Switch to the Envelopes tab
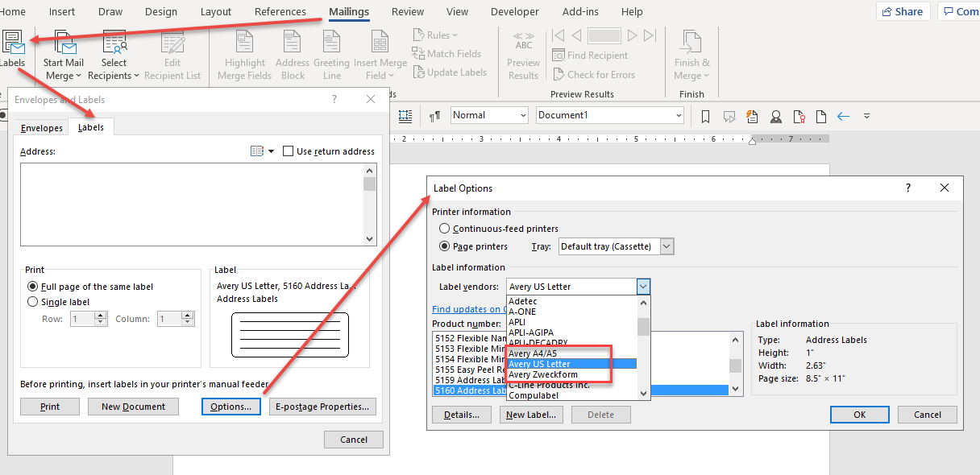 click(41, 128)
